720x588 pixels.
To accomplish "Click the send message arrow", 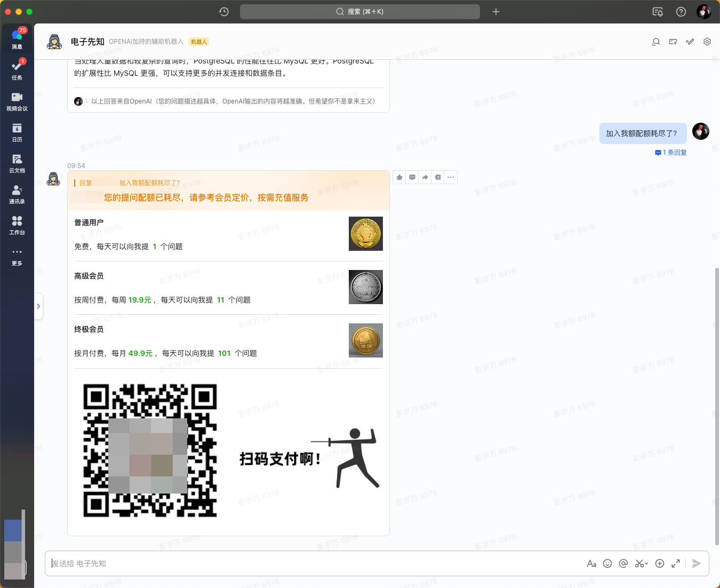I will pyautogui.click(x=696, y=563).
